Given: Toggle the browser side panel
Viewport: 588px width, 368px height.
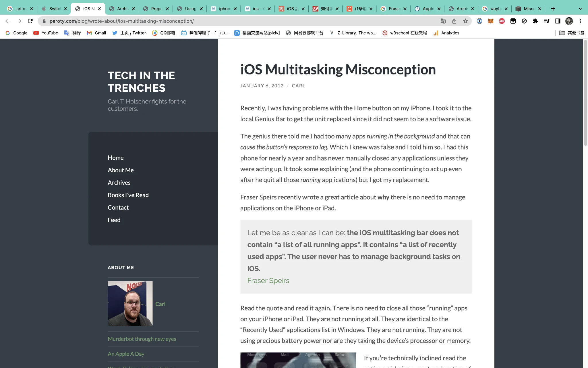Looking at the screenshot, I should pos(558,21).
